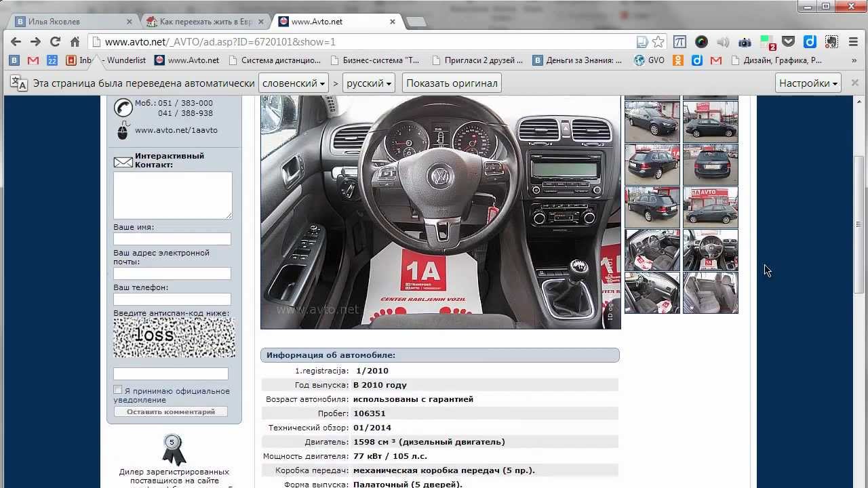The image size is (868, 488).
Task: Close the Как переехать жить tab
Action: pyautogui.click(x=260, y=22)
